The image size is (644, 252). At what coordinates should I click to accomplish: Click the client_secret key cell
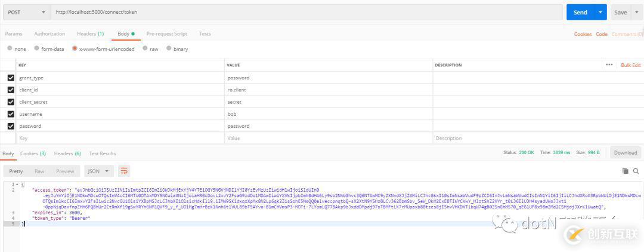[x=120, y=102]
